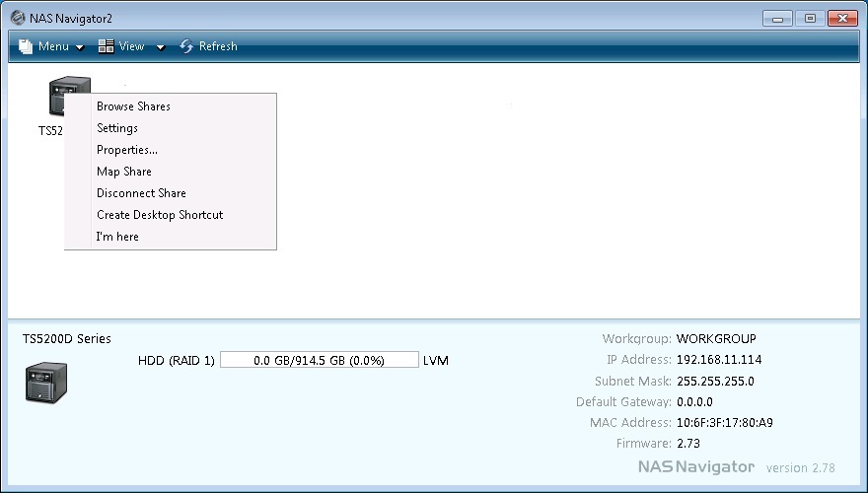Click the TS5200D Series heading text
Viewport: 868px width, 493px height.
pos(67,338)
